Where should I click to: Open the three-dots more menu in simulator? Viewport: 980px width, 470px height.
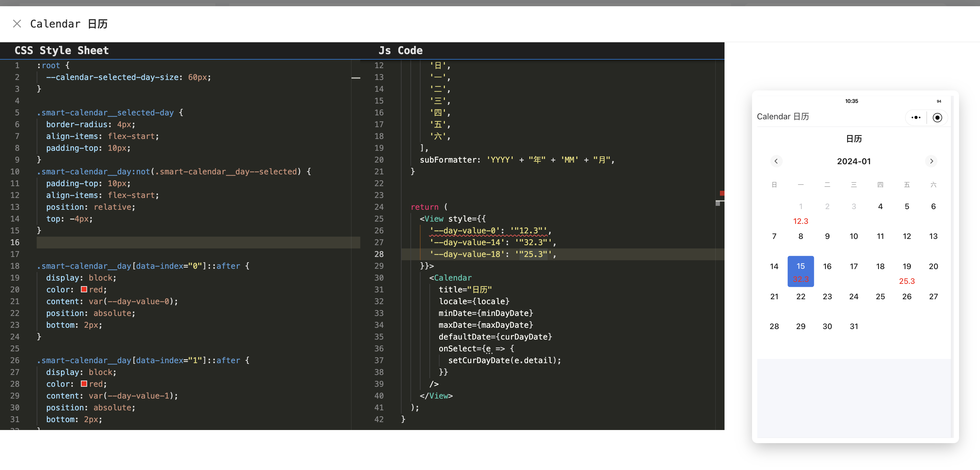[x=916, y=118]
